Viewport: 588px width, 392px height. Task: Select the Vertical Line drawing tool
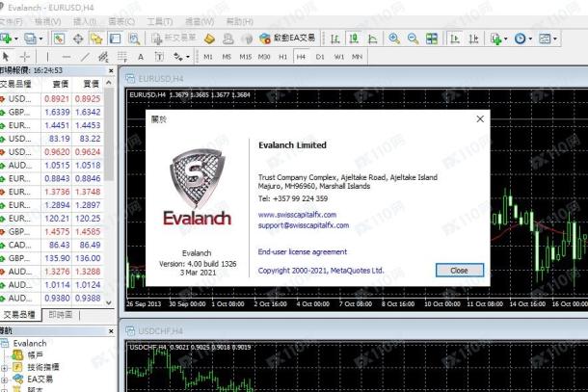point(47,57)
